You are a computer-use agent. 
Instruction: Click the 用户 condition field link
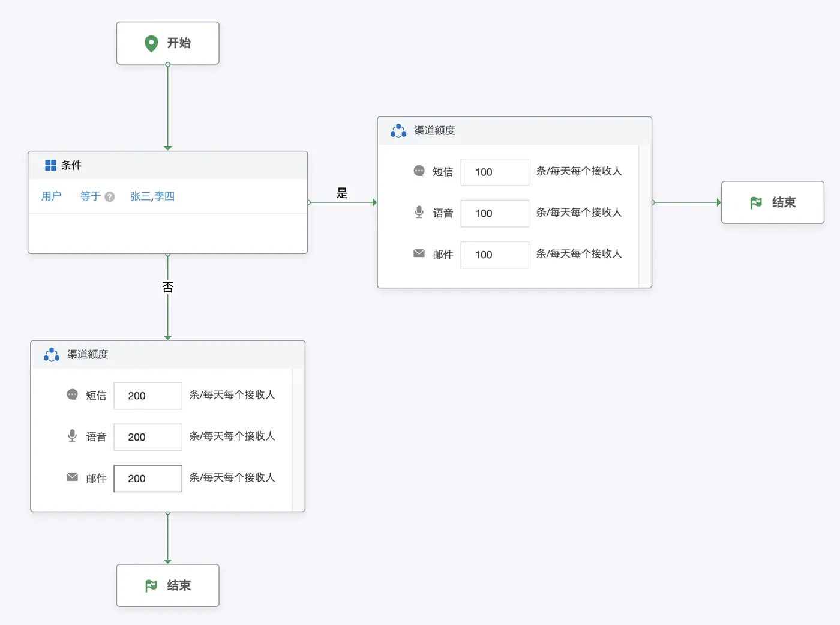tap(51, 196)
